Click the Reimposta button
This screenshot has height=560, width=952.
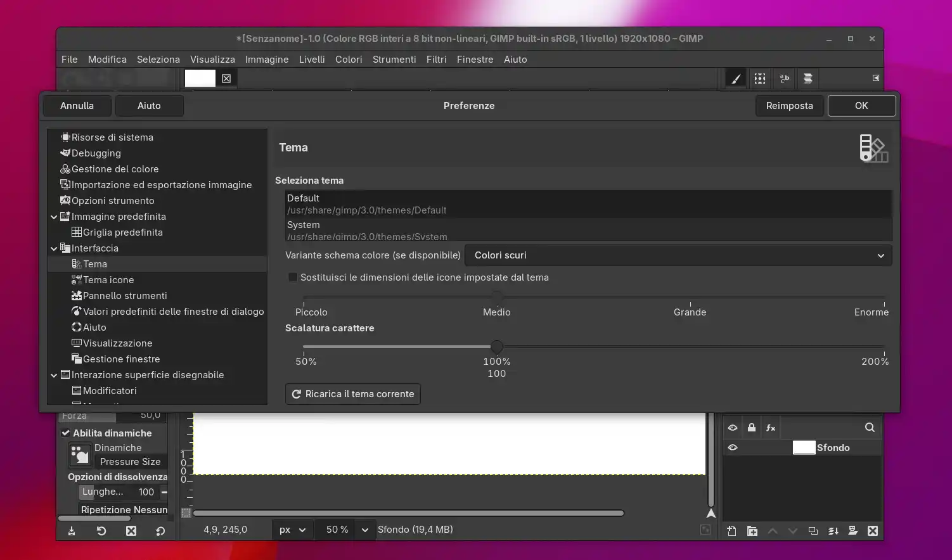[790, 106]
